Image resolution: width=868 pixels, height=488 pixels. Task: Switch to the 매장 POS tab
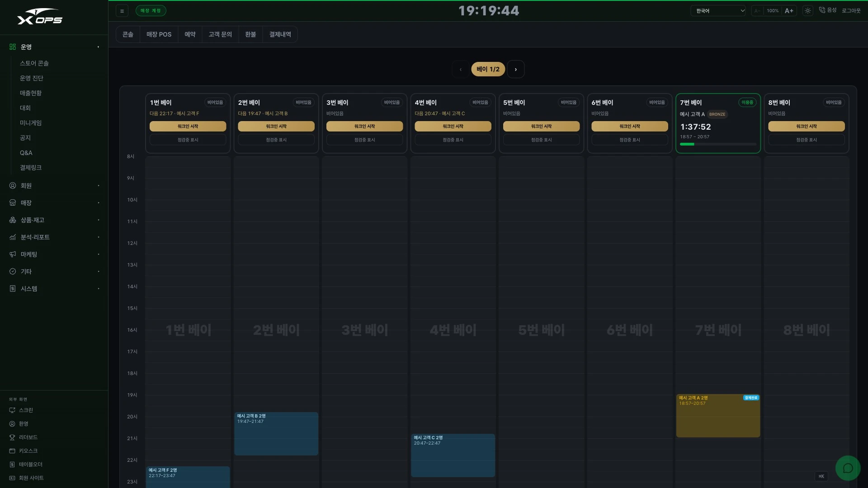point(159,34)
